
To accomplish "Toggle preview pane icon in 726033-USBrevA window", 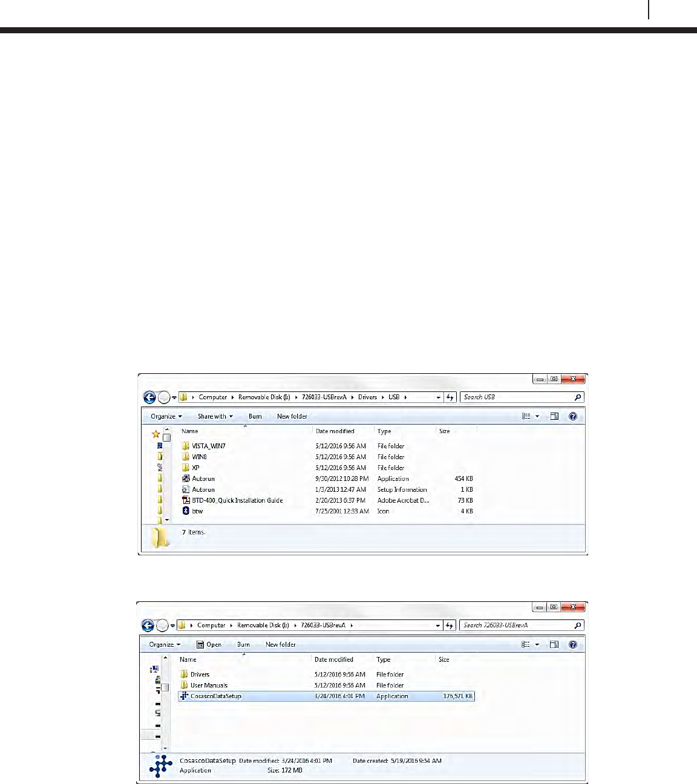I will coord(554,644).
